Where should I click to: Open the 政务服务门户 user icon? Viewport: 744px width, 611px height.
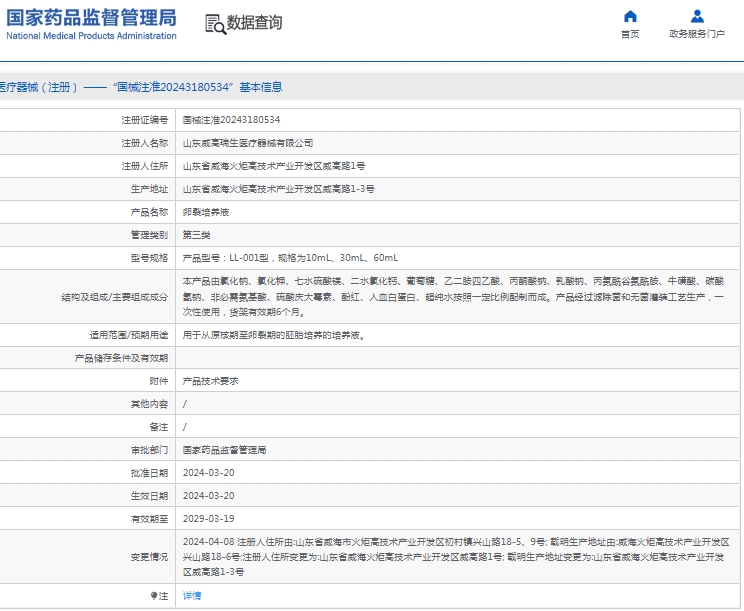[x=697, y=16]
